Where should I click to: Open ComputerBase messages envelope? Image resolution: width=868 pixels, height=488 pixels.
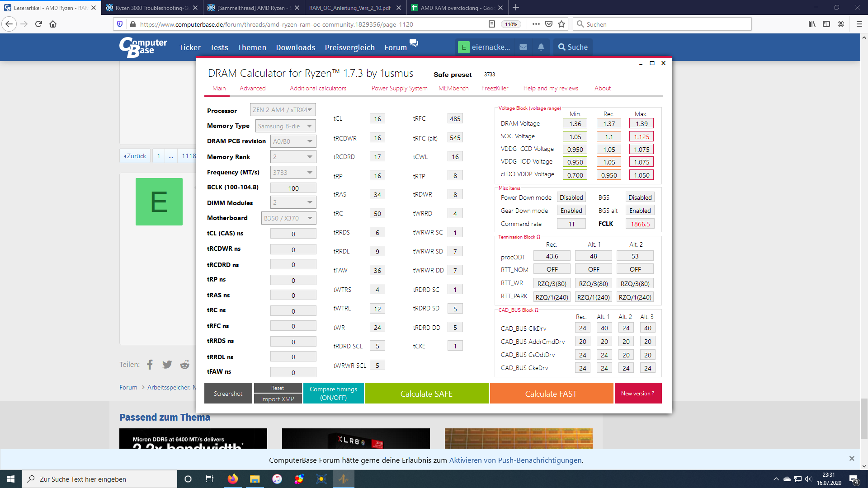point(523,47)
